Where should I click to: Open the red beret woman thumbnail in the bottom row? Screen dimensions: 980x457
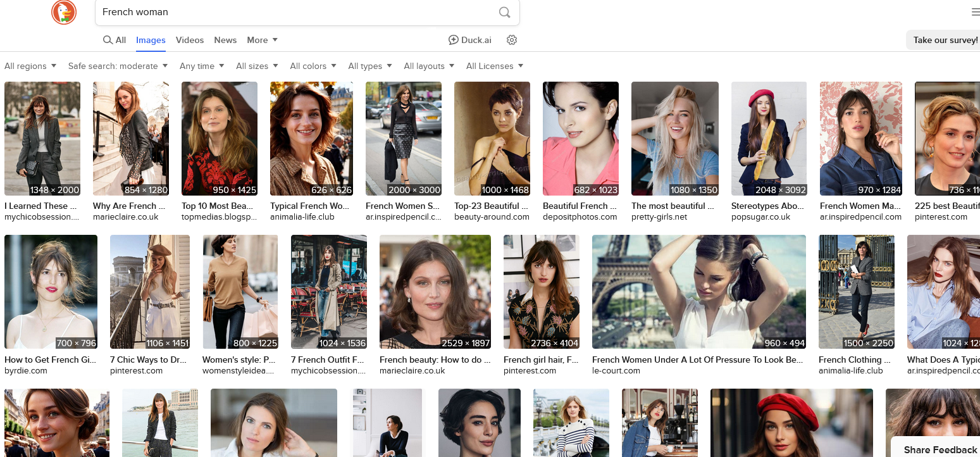[791, 423]
